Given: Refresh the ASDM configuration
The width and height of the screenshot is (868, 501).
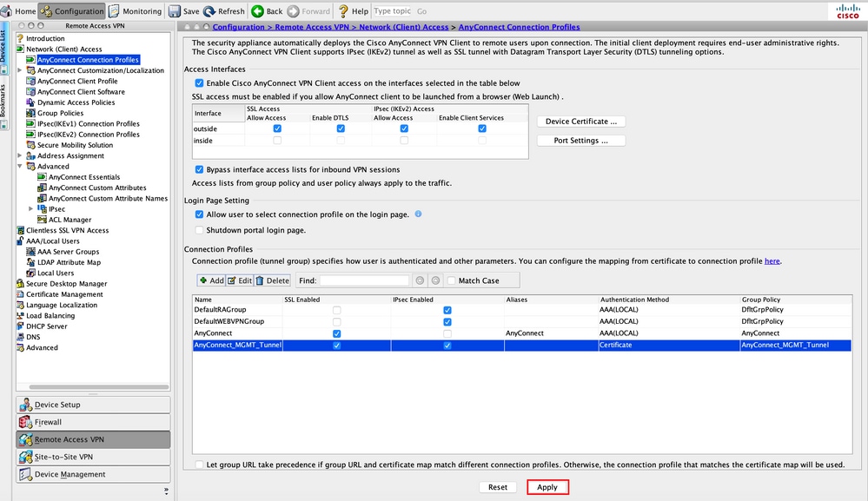Looking at the screenshot, I should pyautogui.click(x=224, y=11).
